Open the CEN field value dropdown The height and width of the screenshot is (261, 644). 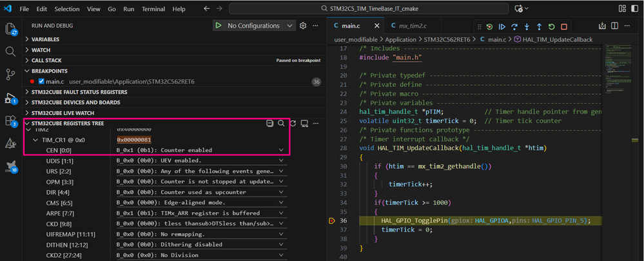tap(281, 150)
